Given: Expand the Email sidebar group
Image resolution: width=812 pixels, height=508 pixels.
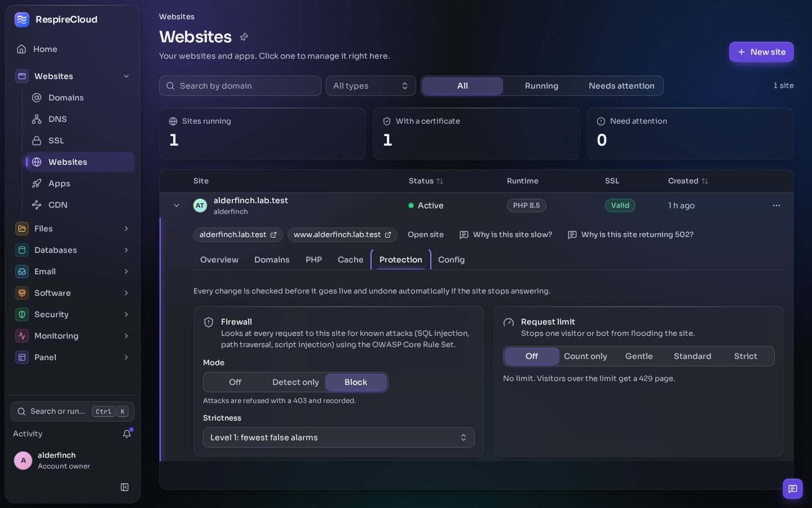Looking at the screenshot, I should tap(126, 271).
